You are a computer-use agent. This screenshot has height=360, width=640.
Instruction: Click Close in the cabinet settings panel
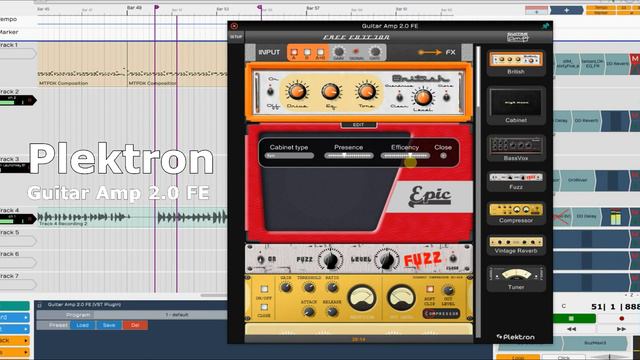443,156
